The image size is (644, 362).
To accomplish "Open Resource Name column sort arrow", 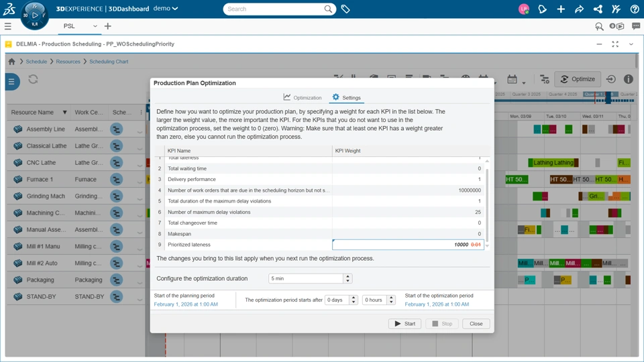I will 64,113.
